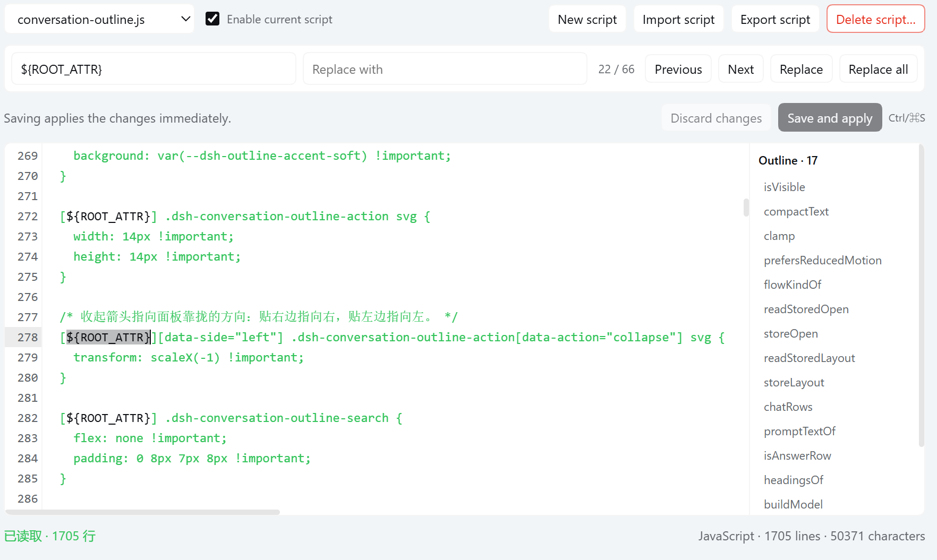Click line number 269 in the gutter
The image size is (937, 560).
click(x=28, y=156)
